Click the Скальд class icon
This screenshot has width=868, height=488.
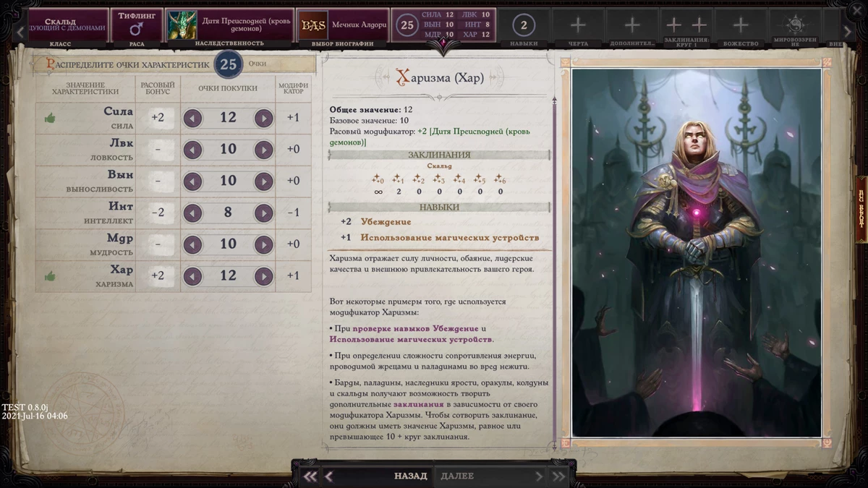(x=61, y=22)
